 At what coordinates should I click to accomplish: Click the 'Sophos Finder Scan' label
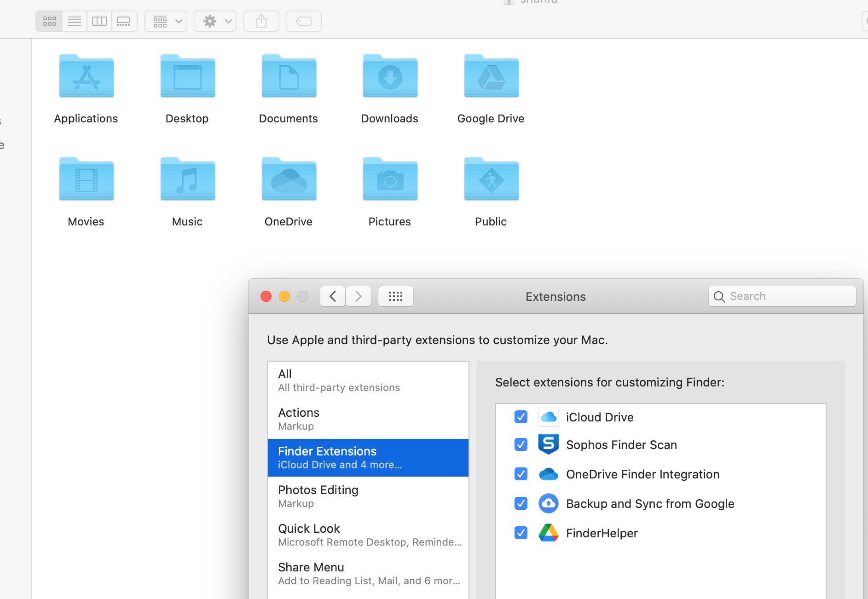(621, 445)
